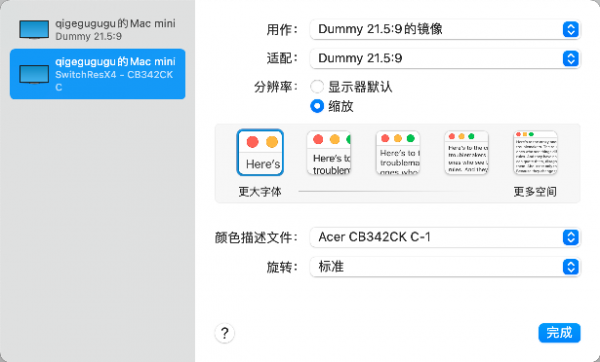Viewport: 600px width, 362px height.
Task: Select the 缩放 resolution radio button
Action: pyautogui.click(x=317, y=106)
